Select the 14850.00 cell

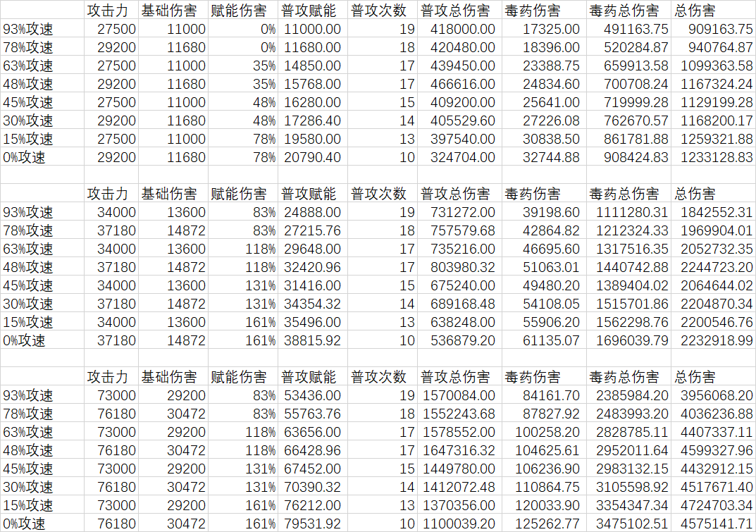(312, 66)
